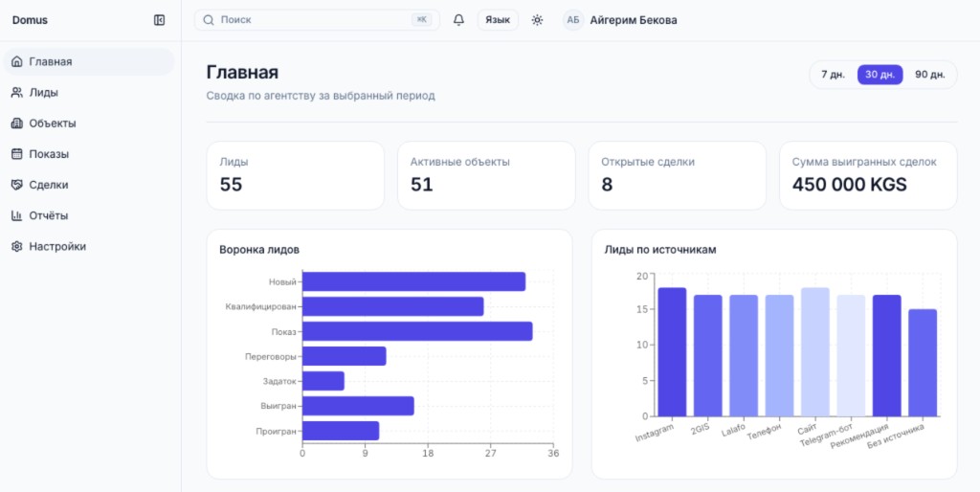Click the Квалифицирован funnel bar
980x492 pixels.
393,306
